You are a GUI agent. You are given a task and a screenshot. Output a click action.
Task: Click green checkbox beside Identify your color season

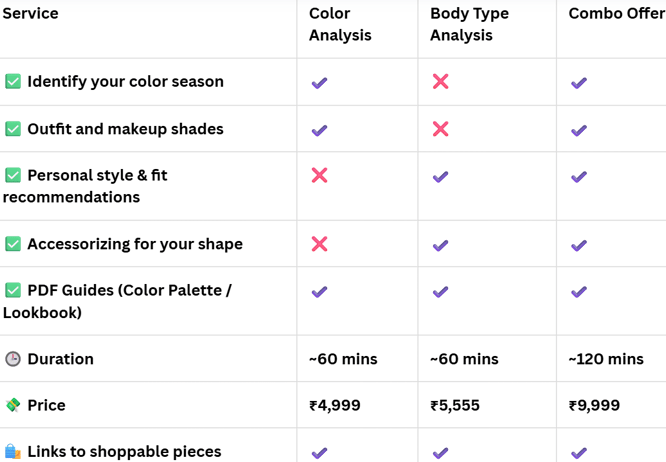click(x=13, y=82)
